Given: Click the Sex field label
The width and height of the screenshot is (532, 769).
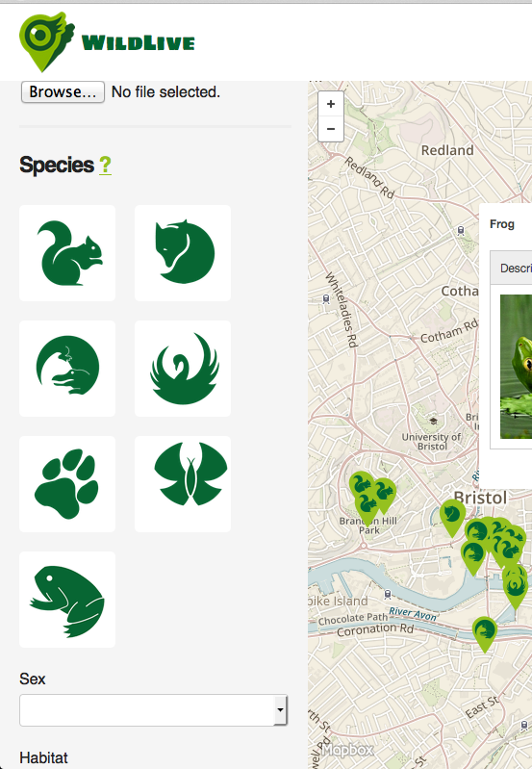Looking at the screenshot, I should point(33,679).
